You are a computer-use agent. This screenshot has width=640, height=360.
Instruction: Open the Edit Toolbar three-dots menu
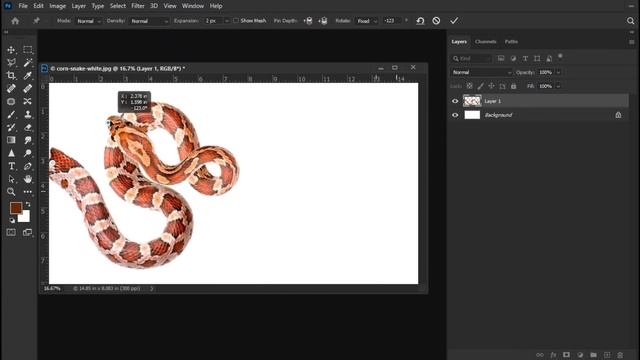click(x=27, y=191)
